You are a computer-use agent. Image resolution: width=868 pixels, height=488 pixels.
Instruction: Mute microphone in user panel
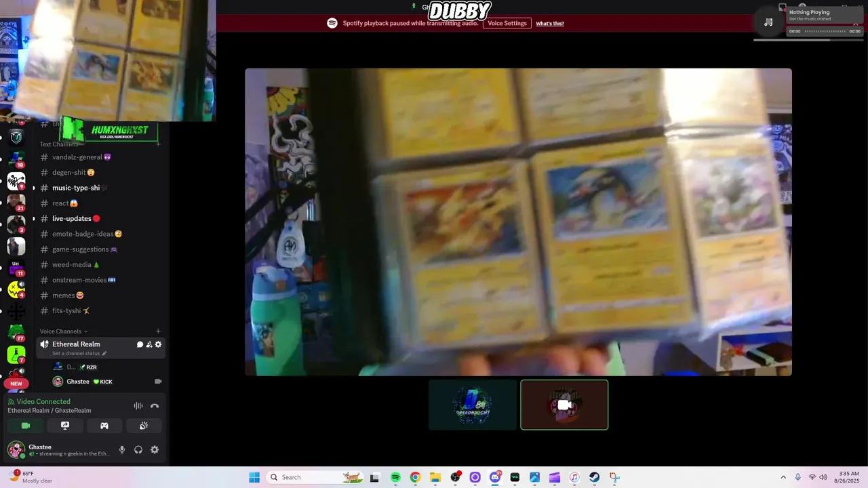point(122,449)
